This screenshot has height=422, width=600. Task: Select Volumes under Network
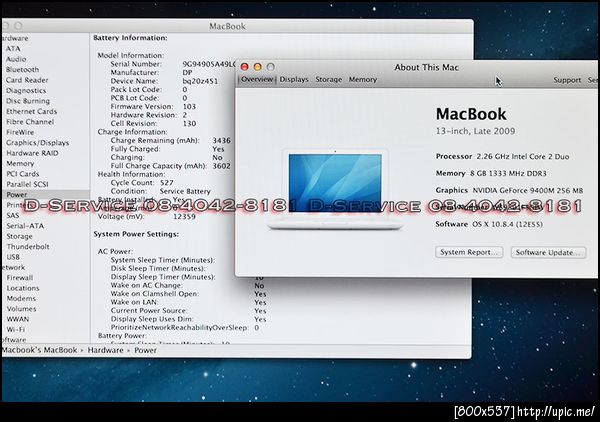pos(21,309)
